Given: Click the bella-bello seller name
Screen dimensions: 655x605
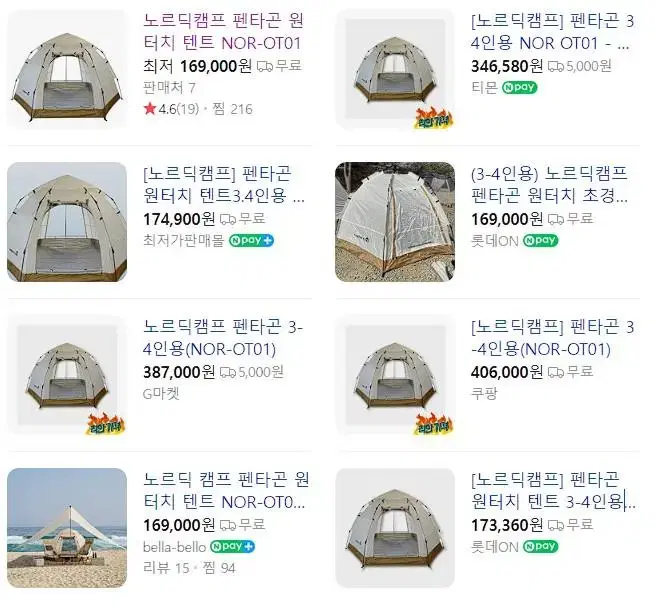Looking at the screenshot, I should [x=174, y=547].
